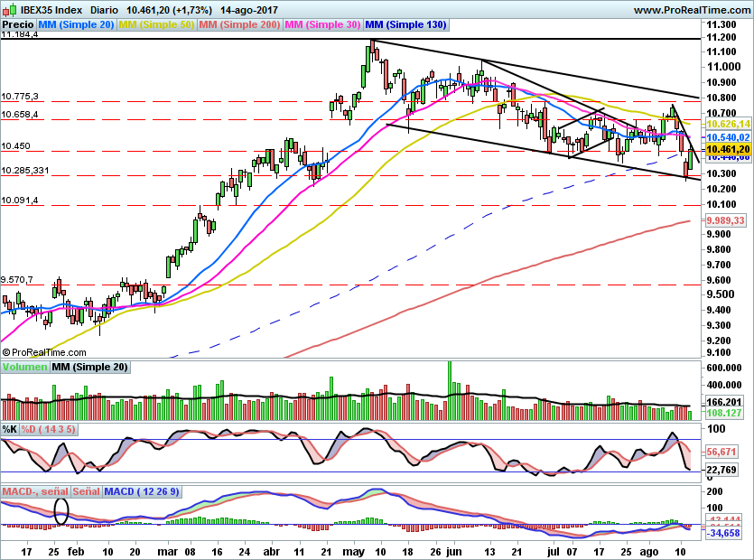Click the red candlestick icon in the title bar

(6, 10)
